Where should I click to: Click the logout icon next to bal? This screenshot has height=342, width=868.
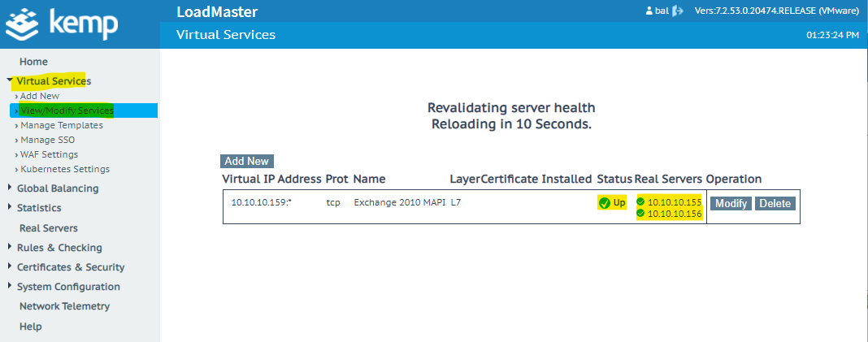pos(678,11)
